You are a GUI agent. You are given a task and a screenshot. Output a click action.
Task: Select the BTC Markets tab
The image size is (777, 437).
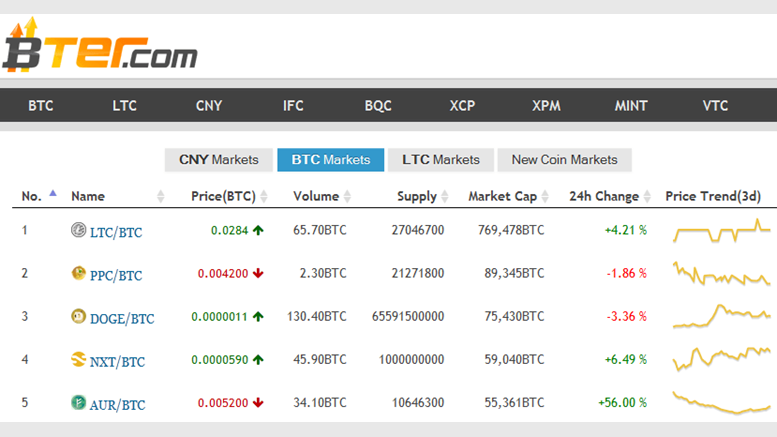click(x=331, y=160)
